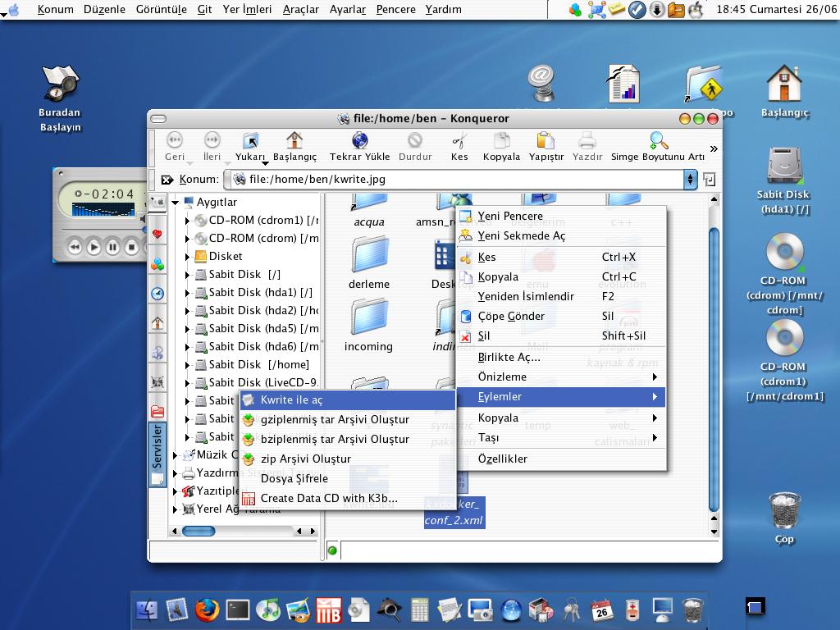840x630 pixels.
Task: Select Yeni Pencere in context menu
Action: tap(561, 216)
